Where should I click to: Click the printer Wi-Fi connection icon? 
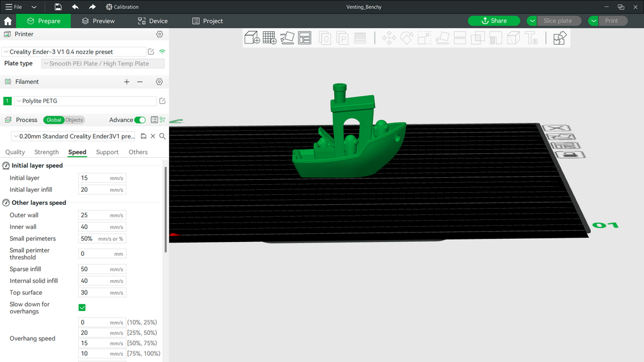[x=162, y=52]
